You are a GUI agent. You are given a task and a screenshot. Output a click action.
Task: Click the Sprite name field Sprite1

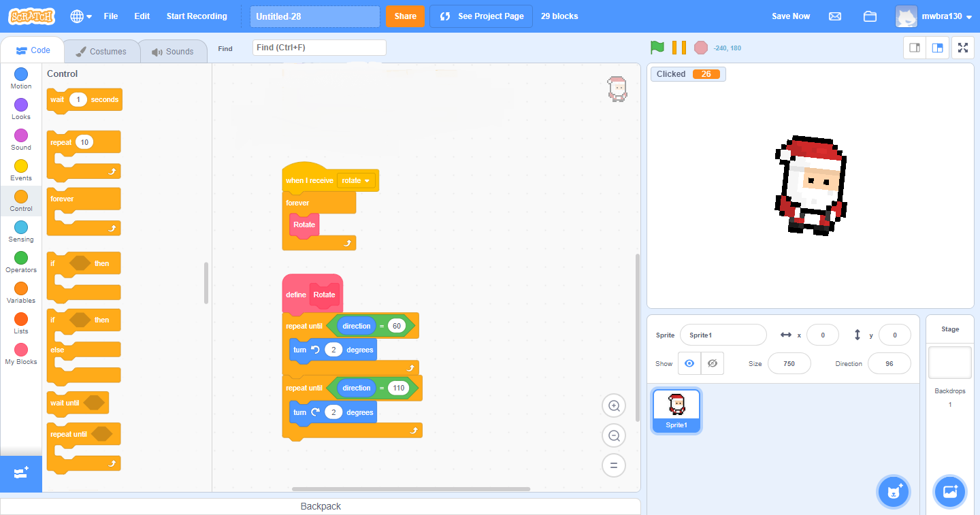click(x=723, y=335)
